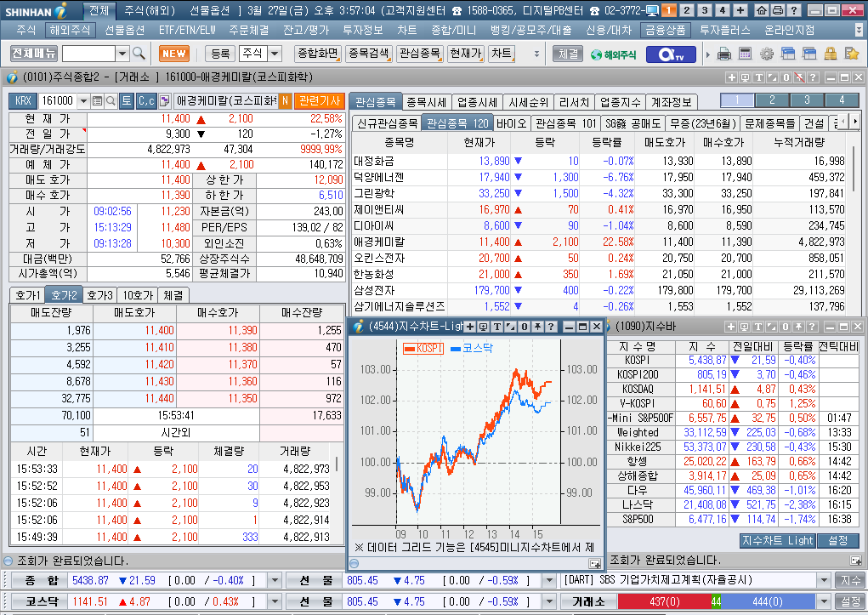Click 설정 button in 지수바 window
The image size is (868, 615).
tap(838, 540)
